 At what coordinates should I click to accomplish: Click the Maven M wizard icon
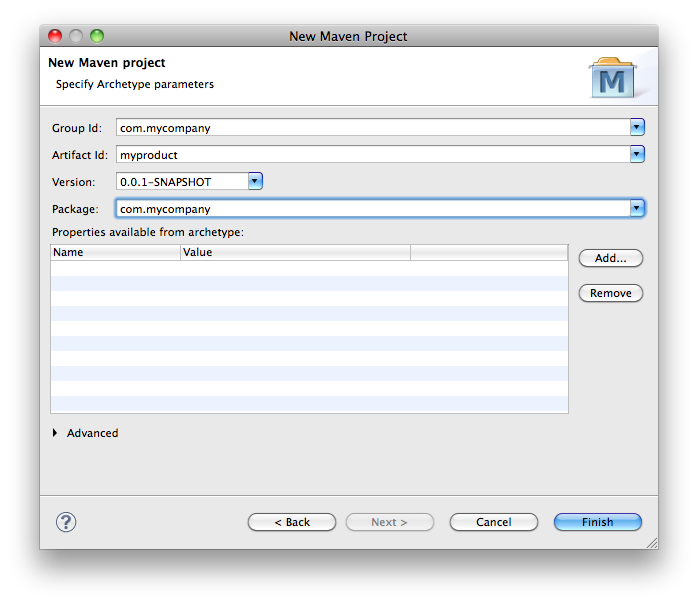pyautogui.click(x=613, y=78)
